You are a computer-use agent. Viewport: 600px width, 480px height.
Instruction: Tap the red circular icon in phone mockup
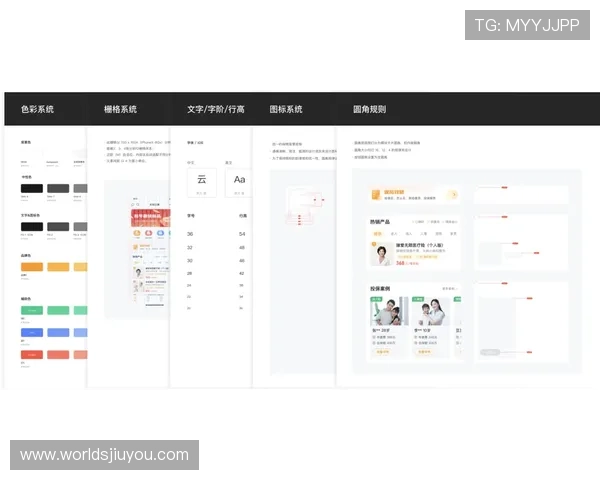148,235
